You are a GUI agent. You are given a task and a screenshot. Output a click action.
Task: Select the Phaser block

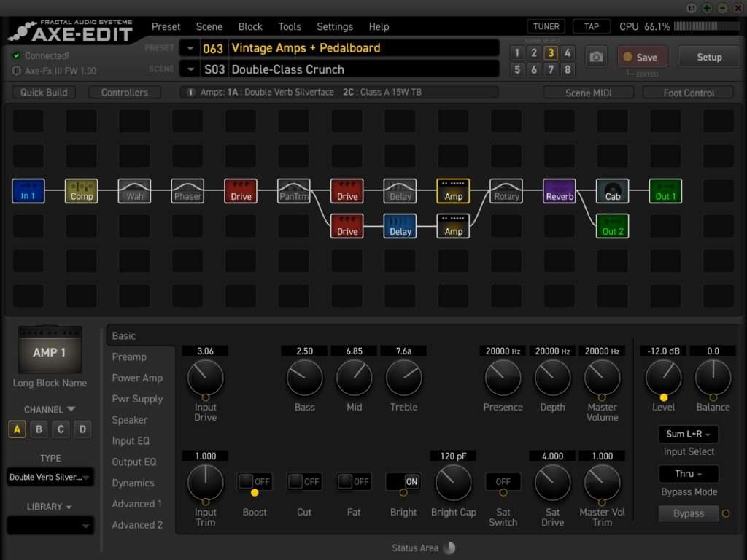click(x=187, y=191)
